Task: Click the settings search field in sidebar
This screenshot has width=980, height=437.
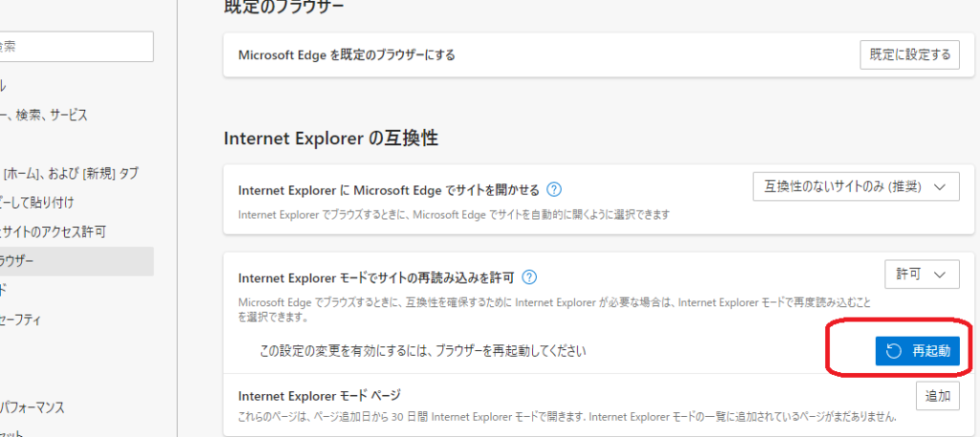Action: [77, 46]
